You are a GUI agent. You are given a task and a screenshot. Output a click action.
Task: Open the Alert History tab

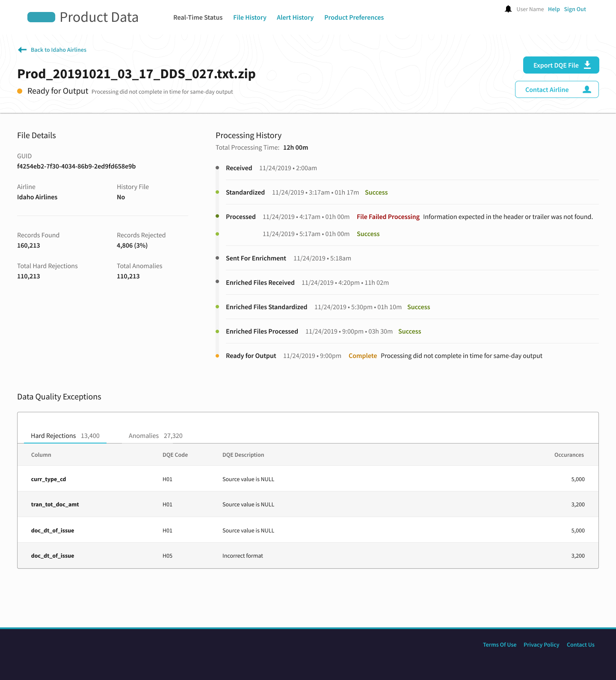[295, 18]
